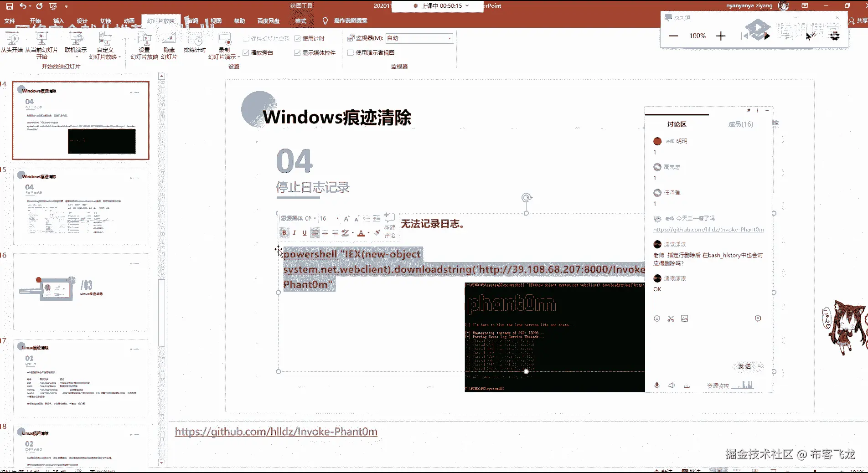Click Decrease Font Size icon in mini toolbar
Screen dimensions: 868x473
(356, 219)
